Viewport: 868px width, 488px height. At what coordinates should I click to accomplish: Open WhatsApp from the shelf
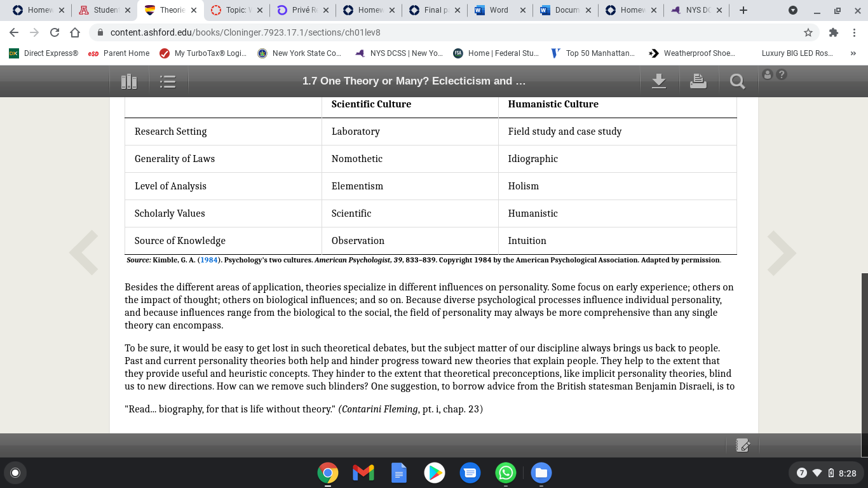click(x=506, y=473)
